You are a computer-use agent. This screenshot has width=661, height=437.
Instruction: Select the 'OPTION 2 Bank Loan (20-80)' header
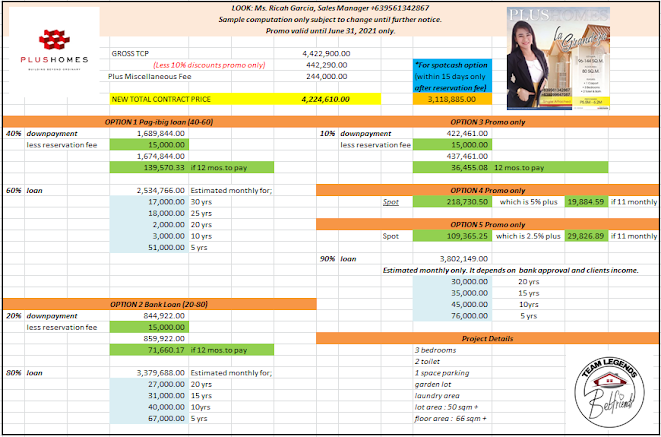(x=159, y=304)
